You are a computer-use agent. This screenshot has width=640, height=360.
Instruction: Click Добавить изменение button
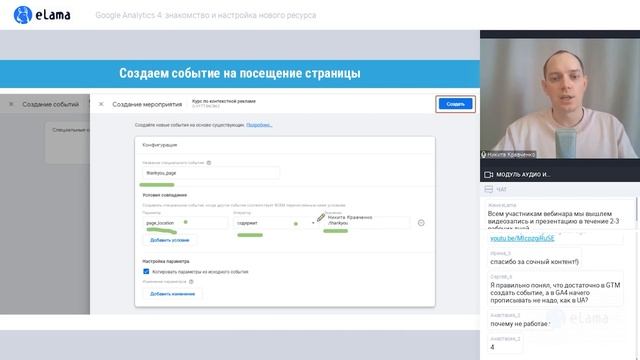point(172,294)
